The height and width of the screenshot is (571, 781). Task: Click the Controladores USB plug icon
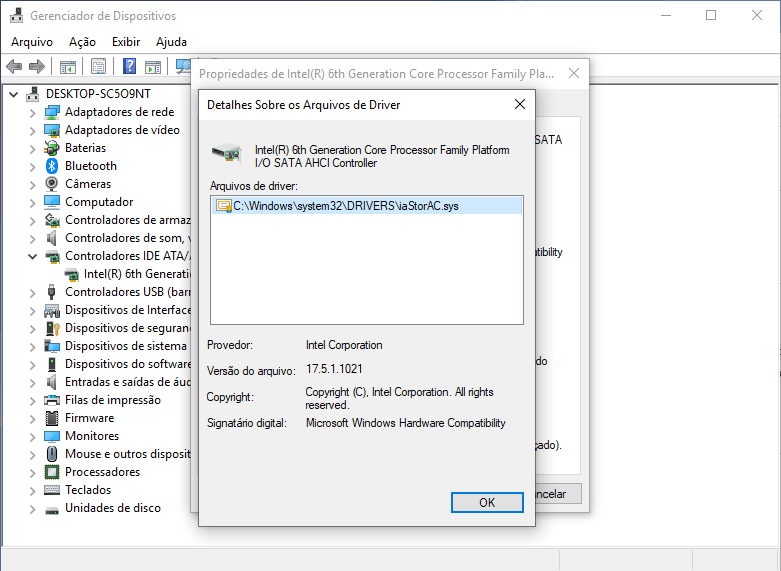point(52,292)
